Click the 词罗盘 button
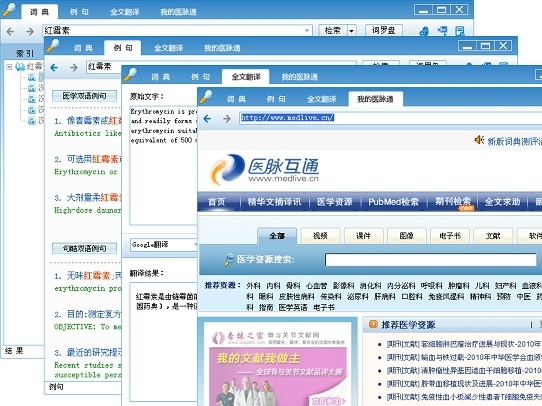Screen dimensions: 542x406 [384, 30]
